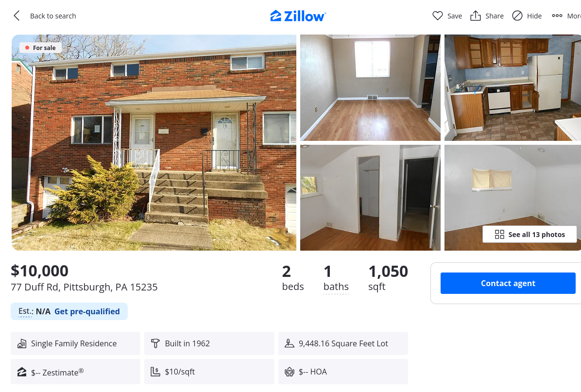Click the back arrow chevron icon

click(17, 16)
